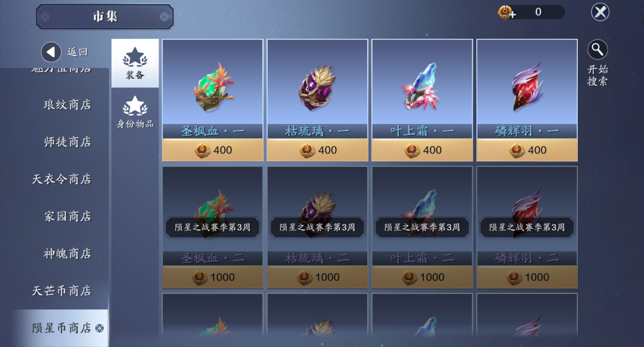
Task: Select the 磷辉羽·一 red gem item
Action: click(x=527, y=87)
